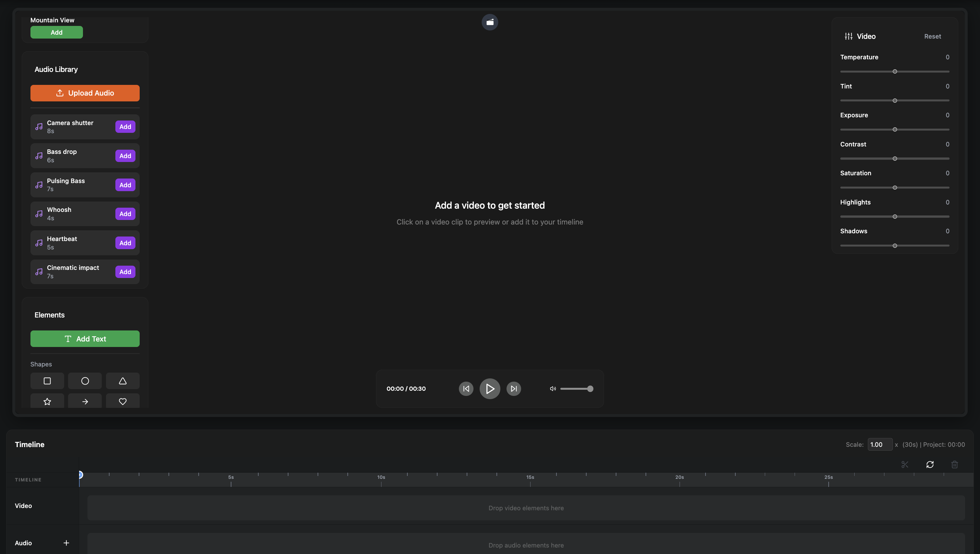This screenshot has height=554, width=980.
Task: Select the square shape element
Action: point(47,381)
